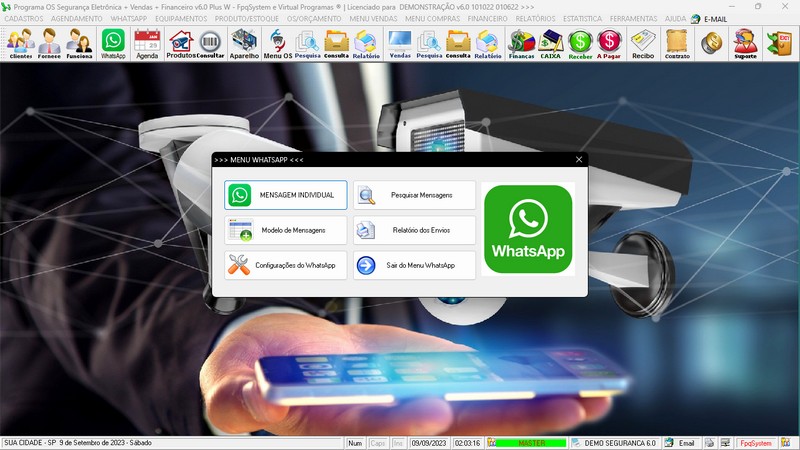Click the green Receber dollar icon
Viewport: 800px width, 450px height.
coord(580,44)
